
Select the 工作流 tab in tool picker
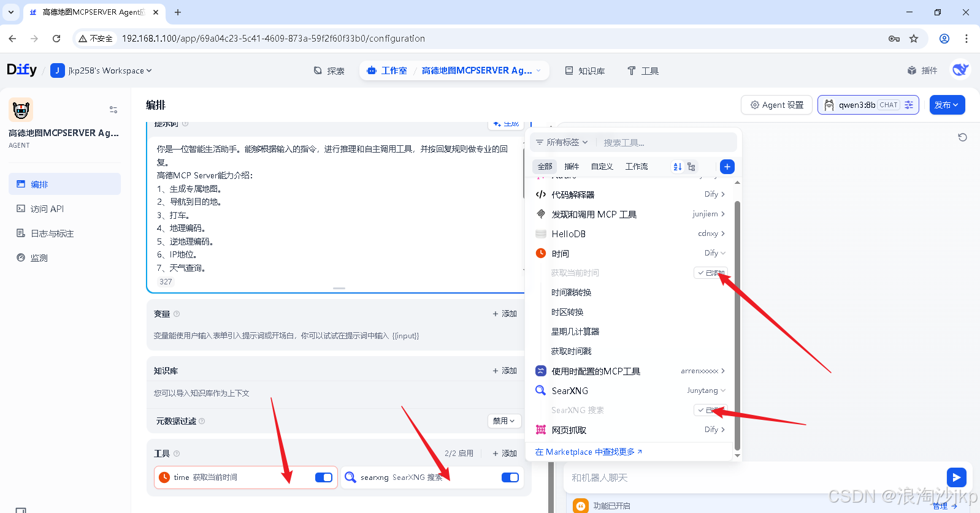(x=637, y=167)
